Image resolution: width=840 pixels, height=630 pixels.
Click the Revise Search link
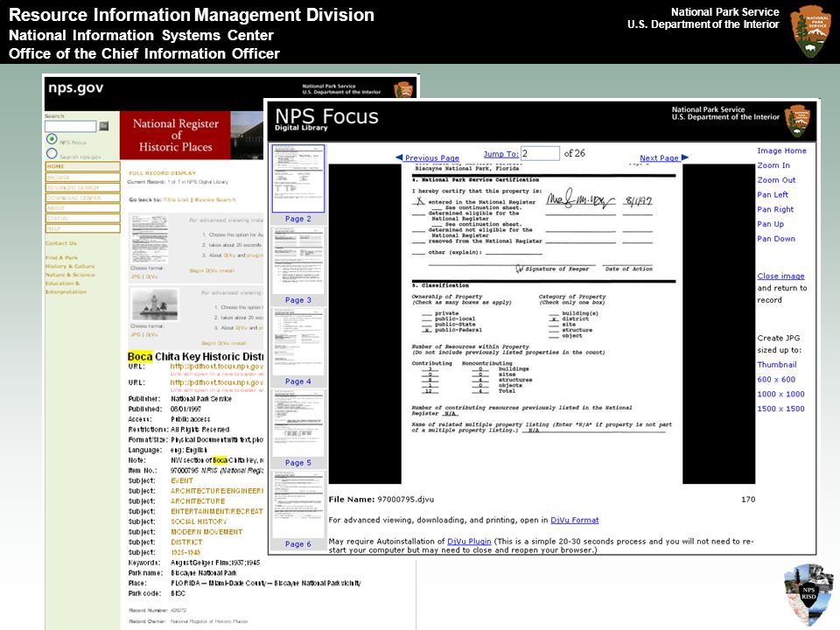[215, 199]
